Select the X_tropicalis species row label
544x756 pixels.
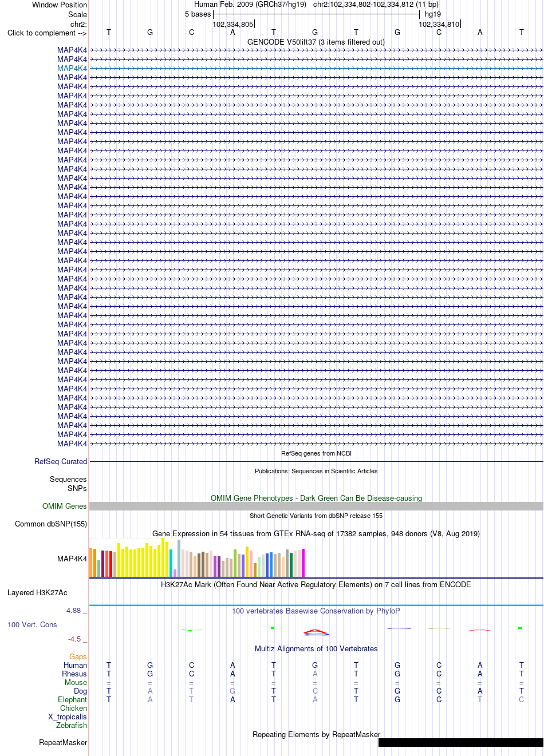[x=68, y=717]
